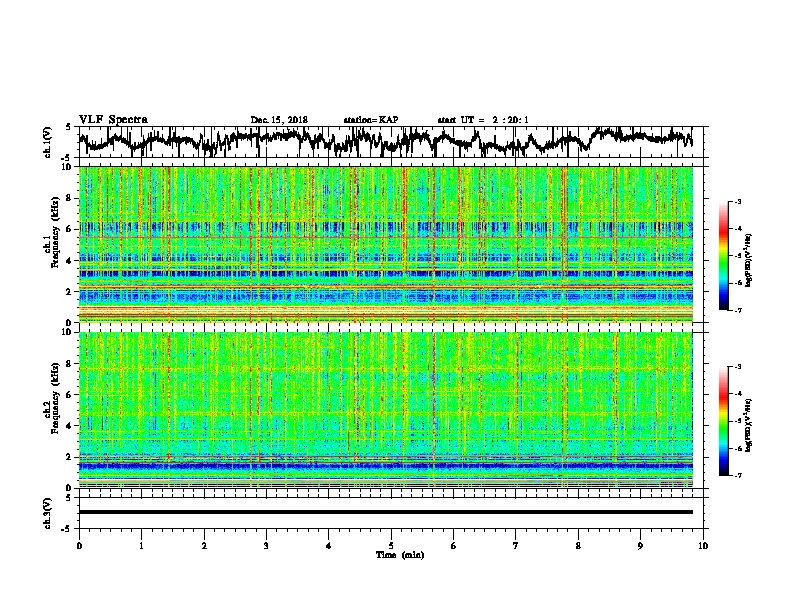Click the "start UT = 2 : 20: 1" text

tap(483, 120)
